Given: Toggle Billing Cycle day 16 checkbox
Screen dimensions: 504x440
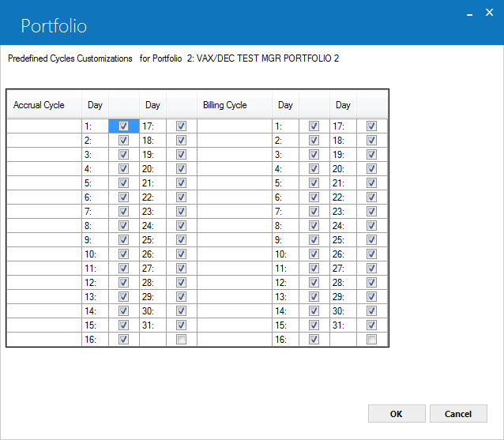Looking at the screenshot, I should click(x=314, y=340).
